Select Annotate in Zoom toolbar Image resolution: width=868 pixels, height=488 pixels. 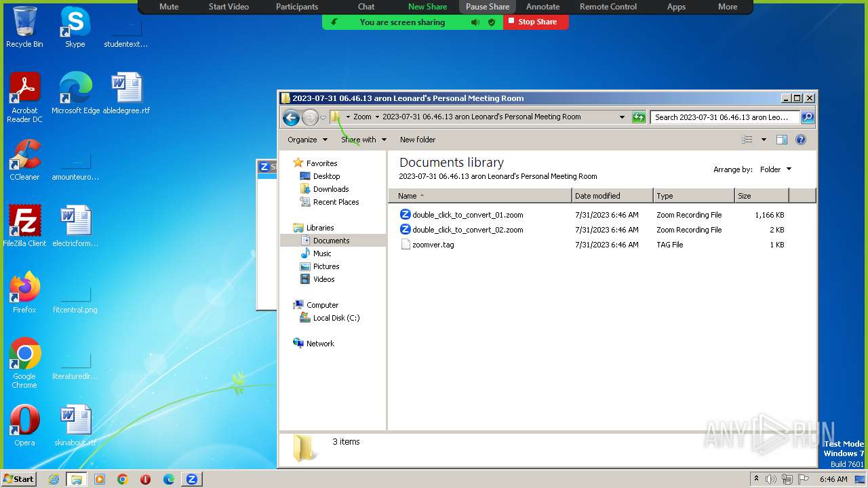[543, 7]
